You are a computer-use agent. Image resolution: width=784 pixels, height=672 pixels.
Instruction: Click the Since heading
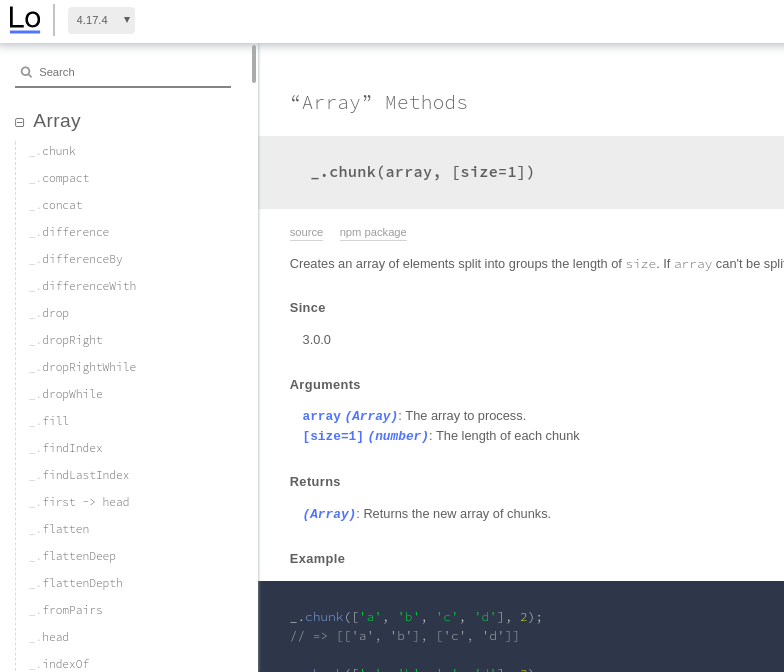(308, 308)
